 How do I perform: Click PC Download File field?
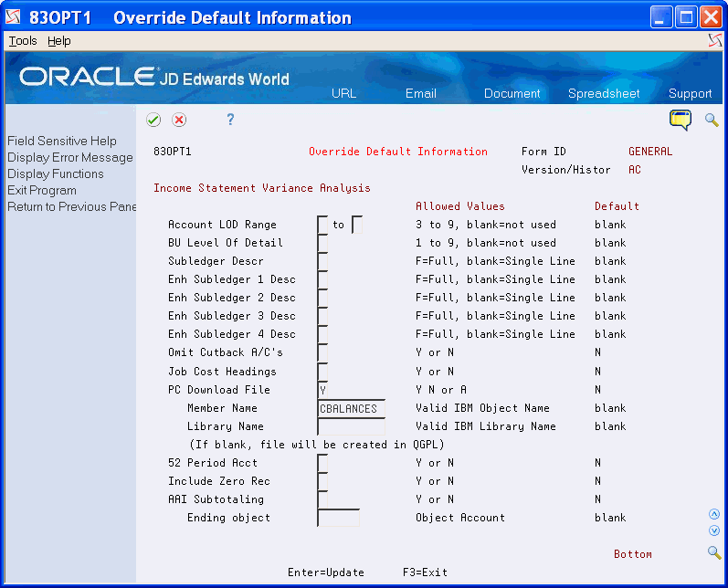(x=322, y=390)
